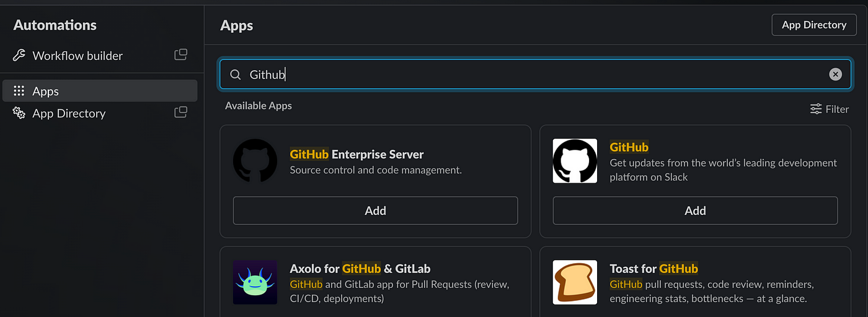Click the Automations heading

(x=55, y=25)
